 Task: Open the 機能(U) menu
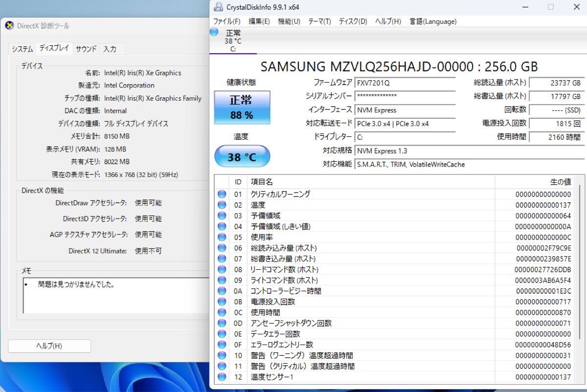point(289,21)
